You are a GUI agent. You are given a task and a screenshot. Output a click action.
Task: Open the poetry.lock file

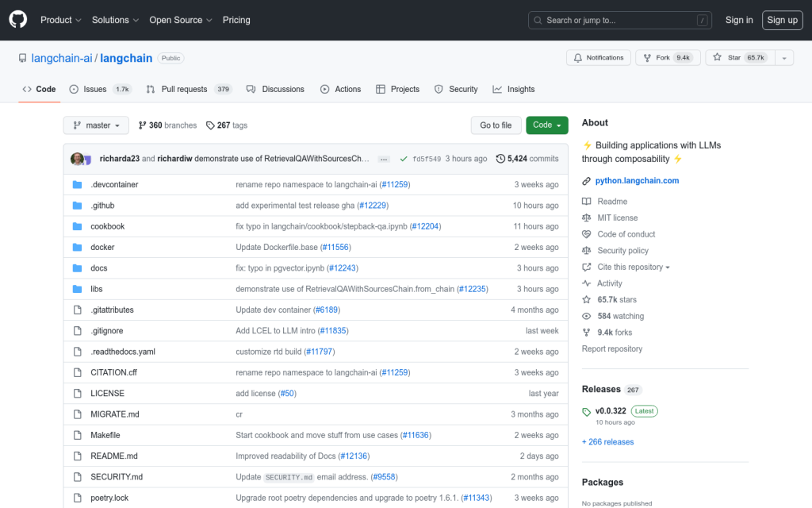(109, 498)
